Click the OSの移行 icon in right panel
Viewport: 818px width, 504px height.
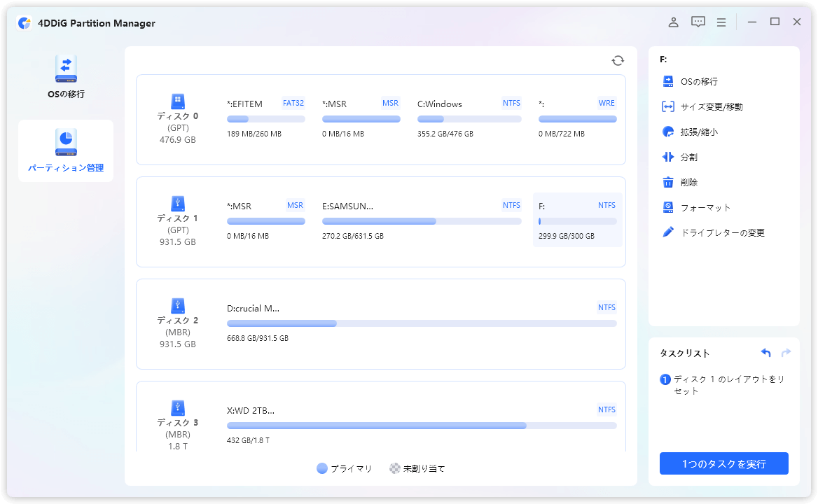point(667,81)
